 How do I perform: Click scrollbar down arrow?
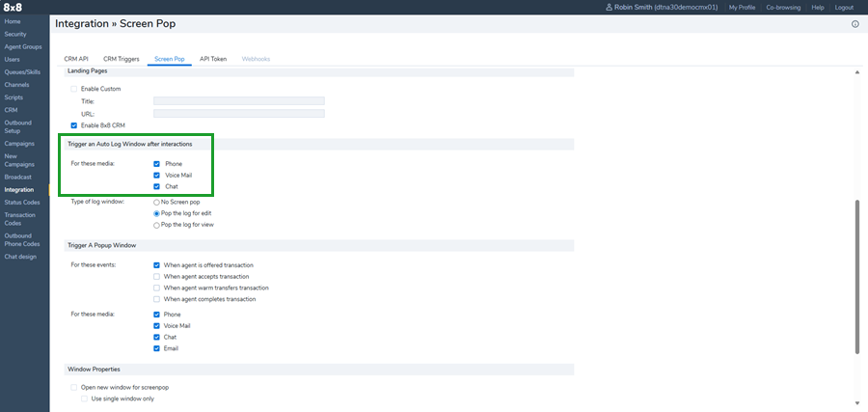(x=857, y=402)
